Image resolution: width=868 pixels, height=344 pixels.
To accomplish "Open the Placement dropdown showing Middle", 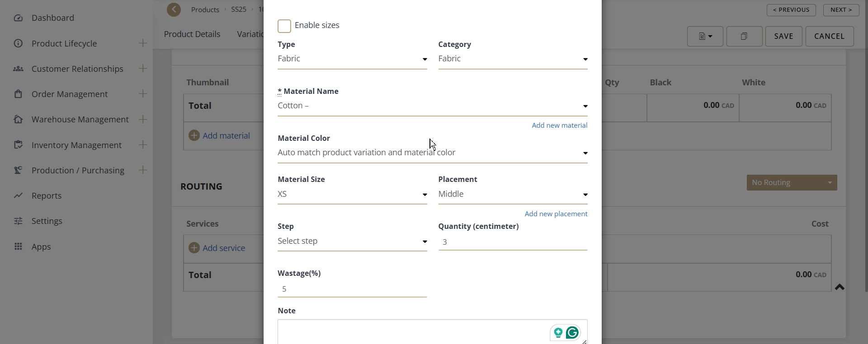I will click(x=512, y=195).
